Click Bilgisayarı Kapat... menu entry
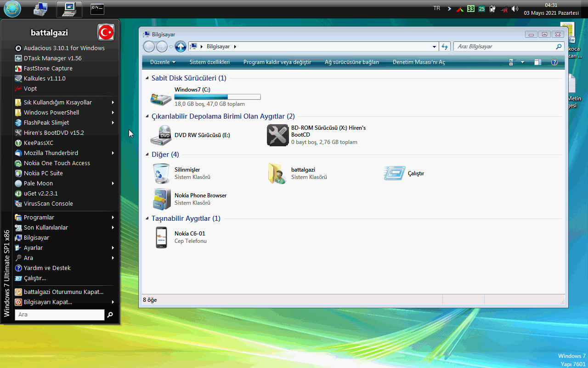588x368 pixels. 64,302
